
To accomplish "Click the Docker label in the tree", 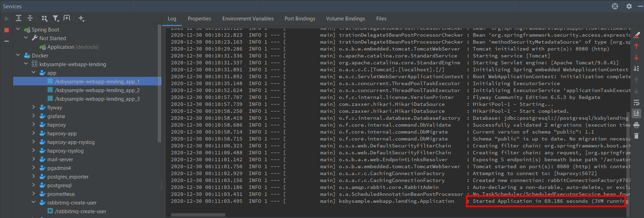I will tap(40, 56).
